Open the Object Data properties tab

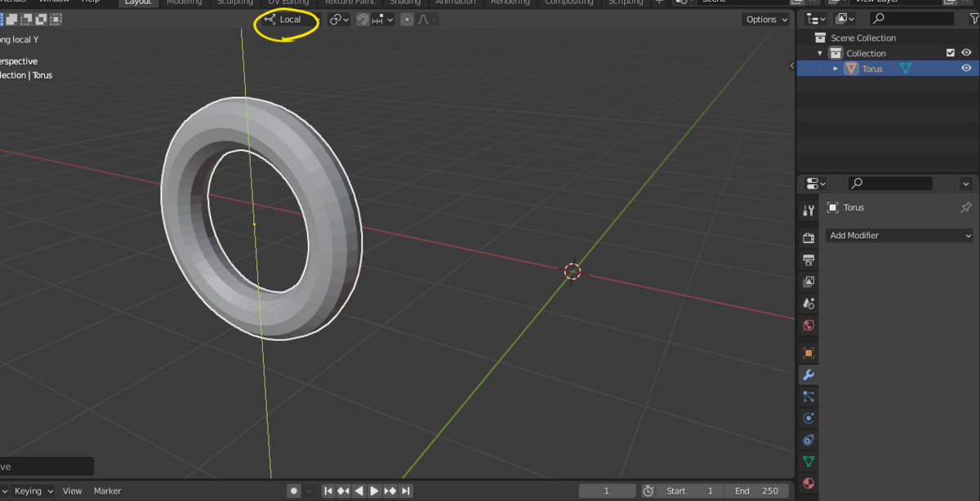coord(808,461)
